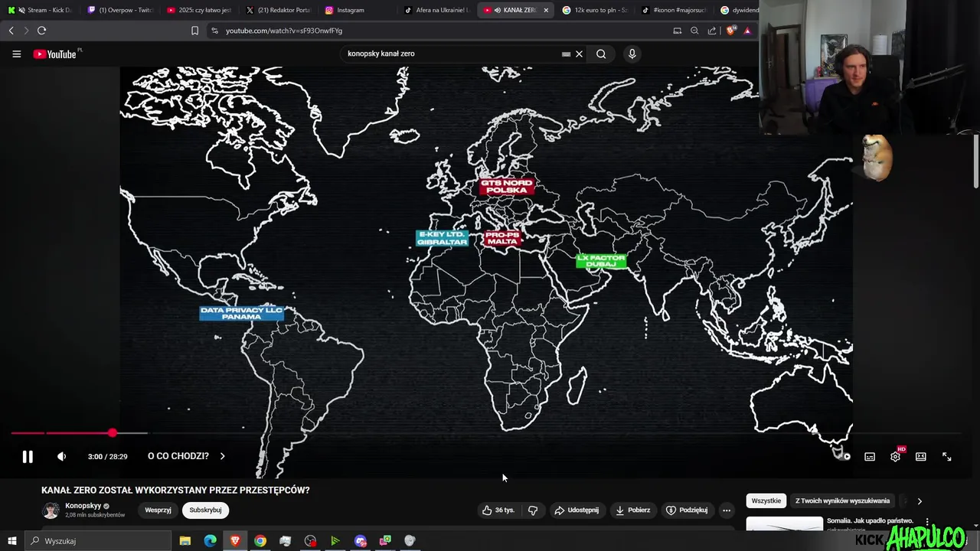Run search with magnifier button
The height and width of the screenshot is (551, 980).
click(x=601, y=54)
